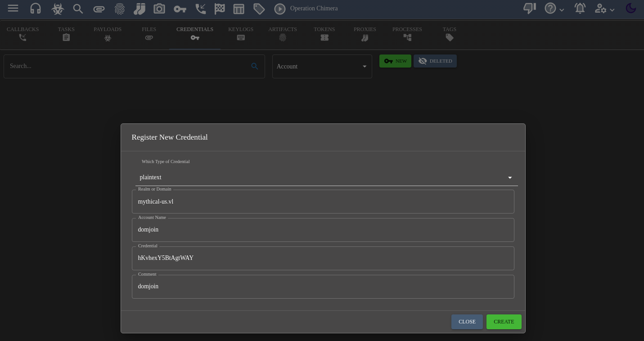Open payloads biohazard icon in top bar

click(x=58, y=9)
